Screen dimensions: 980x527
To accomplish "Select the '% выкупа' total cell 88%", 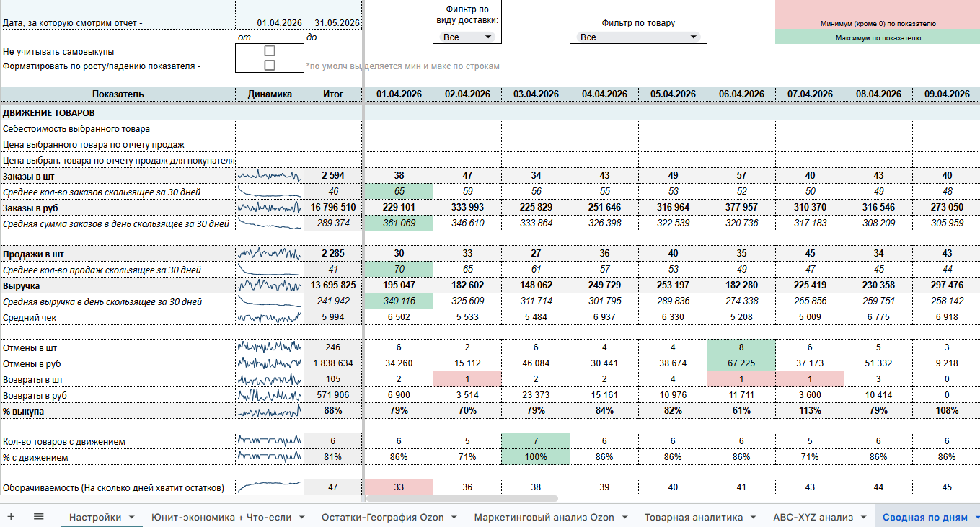I will (332, 411).
